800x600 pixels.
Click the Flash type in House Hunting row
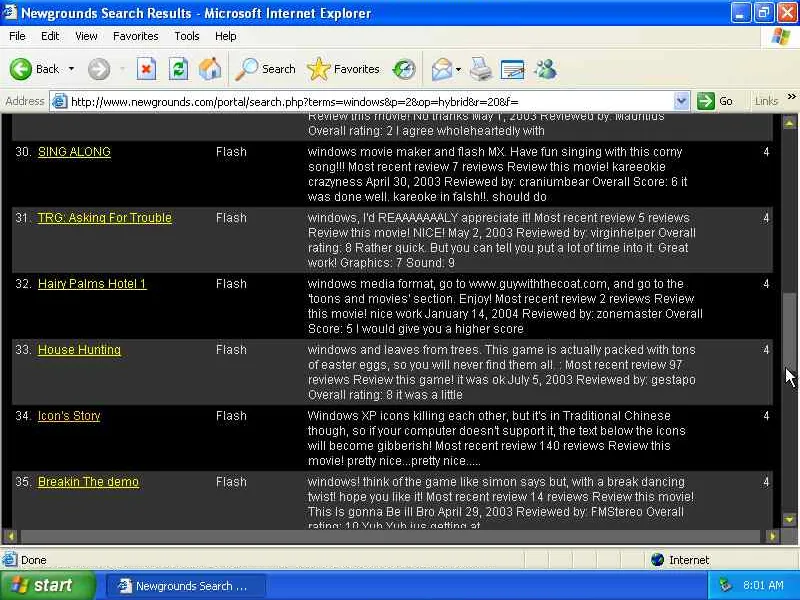tap(231, 350)
